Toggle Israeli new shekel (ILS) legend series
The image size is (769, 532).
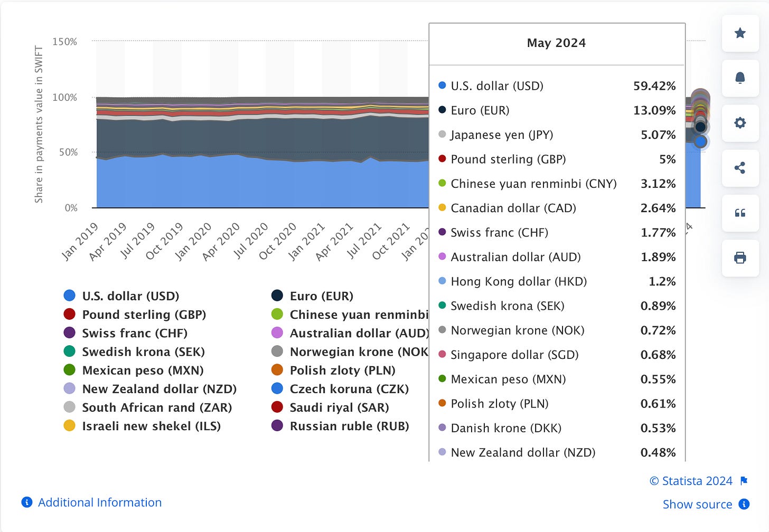click(x=142, y=426)
